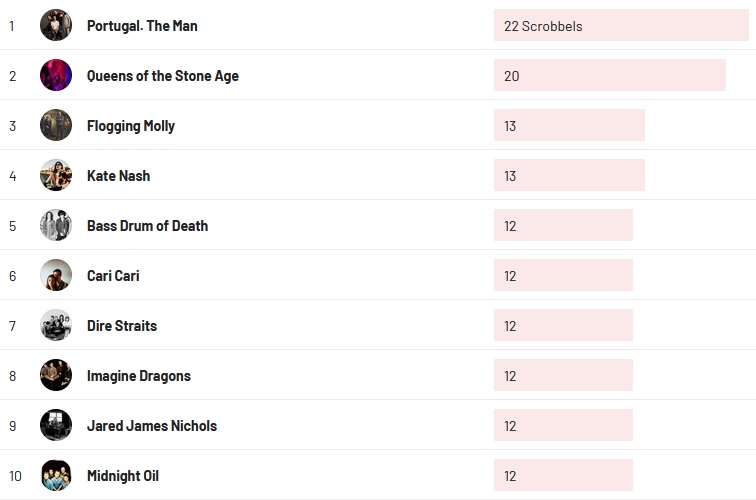Open Kate Nash artist page link
The height and width of the screenshot is (500, 756).
(118, 176)
